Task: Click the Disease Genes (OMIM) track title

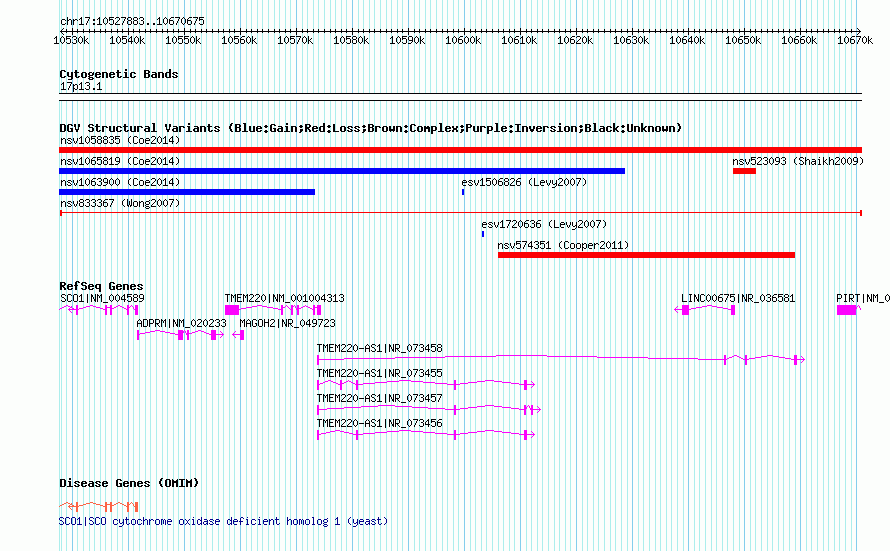Action: pos(129,483)
